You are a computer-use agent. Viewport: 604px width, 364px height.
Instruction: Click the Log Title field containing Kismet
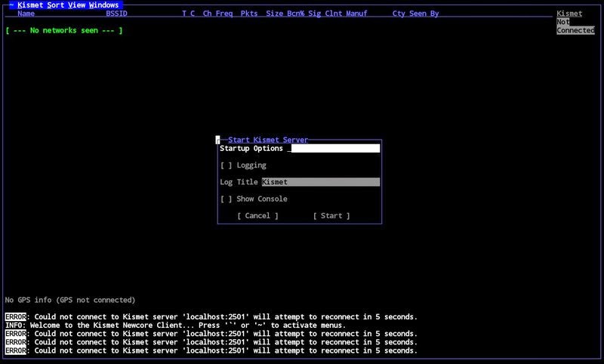click(321, 182)
